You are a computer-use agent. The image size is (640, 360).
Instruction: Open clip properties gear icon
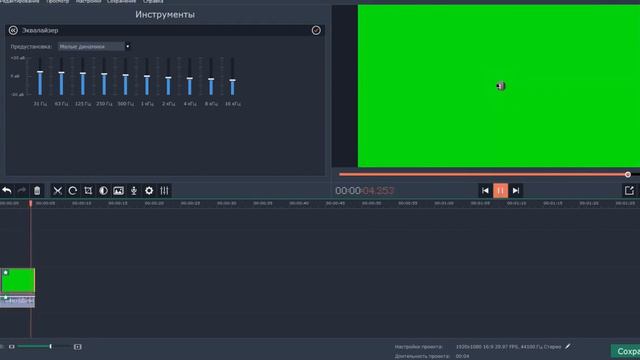pos(149,191)
